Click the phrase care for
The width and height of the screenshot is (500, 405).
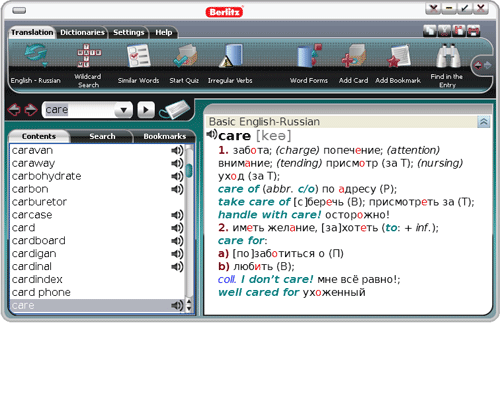pos(241,240)
